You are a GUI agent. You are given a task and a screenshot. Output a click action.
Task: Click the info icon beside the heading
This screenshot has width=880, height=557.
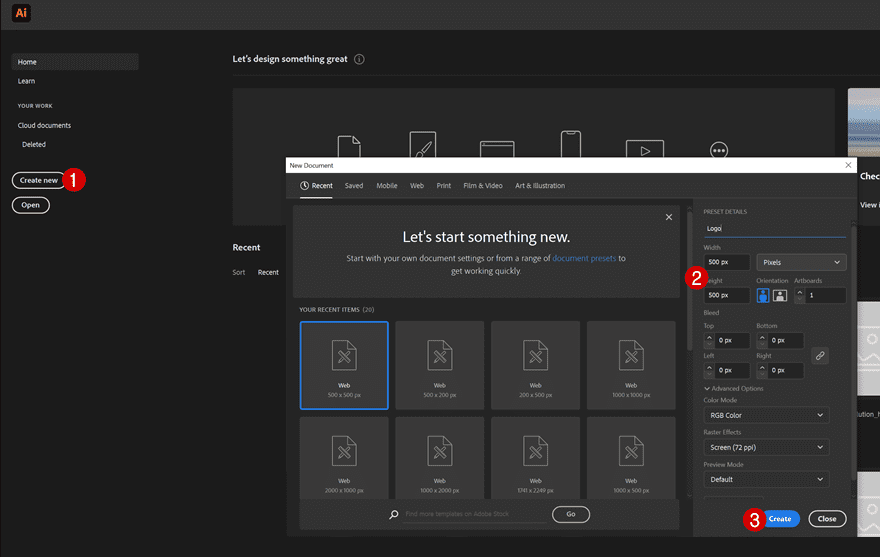359,59
